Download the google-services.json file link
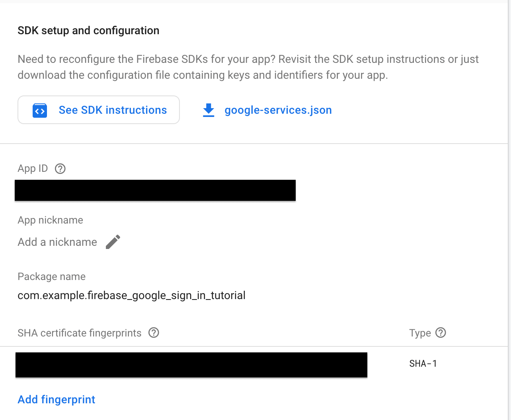511x420 pixels. 278,110
